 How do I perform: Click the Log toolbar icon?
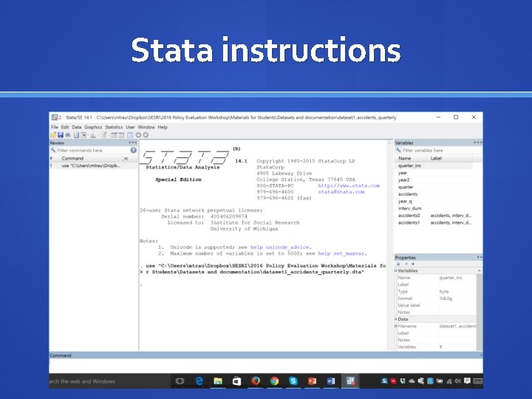(x=76, y=135)
